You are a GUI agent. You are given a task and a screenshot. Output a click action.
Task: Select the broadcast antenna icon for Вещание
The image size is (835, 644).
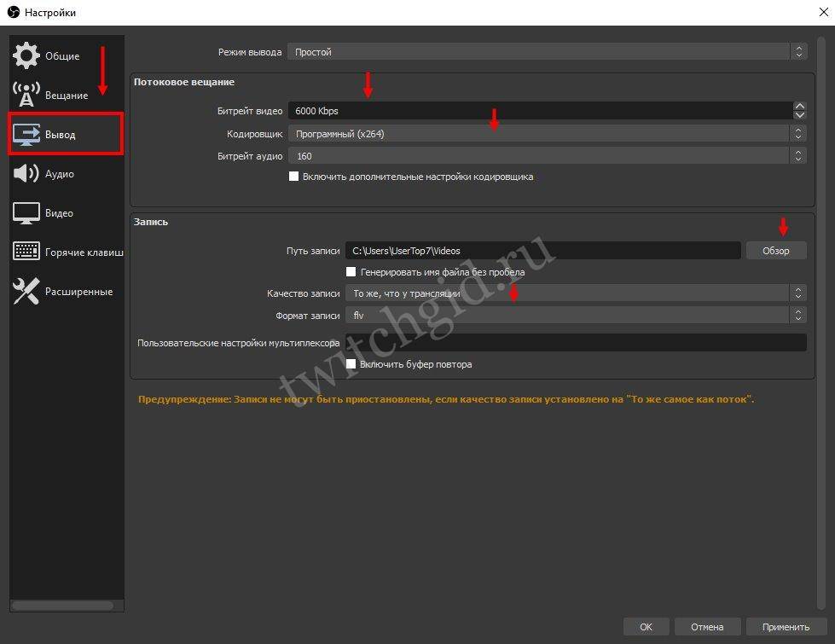click(x=26, y=96)
